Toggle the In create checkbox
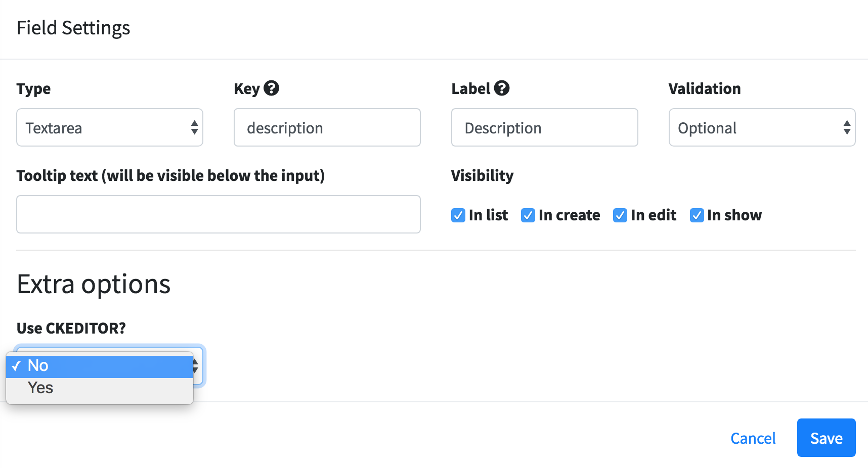This screenshot has height=468, width=868. 528,215
